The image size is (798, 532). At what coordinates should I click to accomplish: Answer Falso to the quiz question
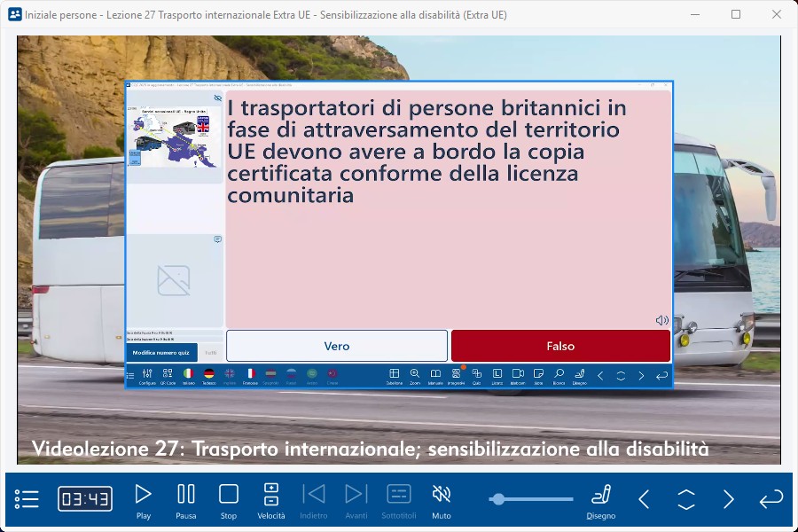560,346
